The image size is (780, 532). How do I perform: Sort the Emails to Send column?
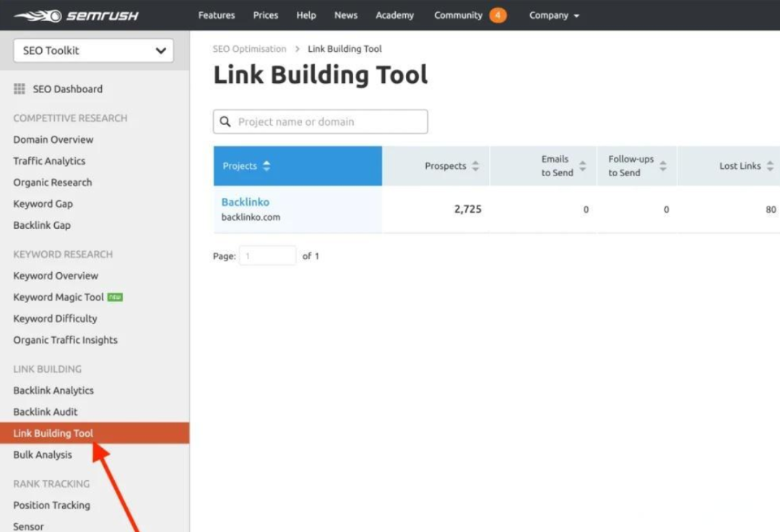583,166
